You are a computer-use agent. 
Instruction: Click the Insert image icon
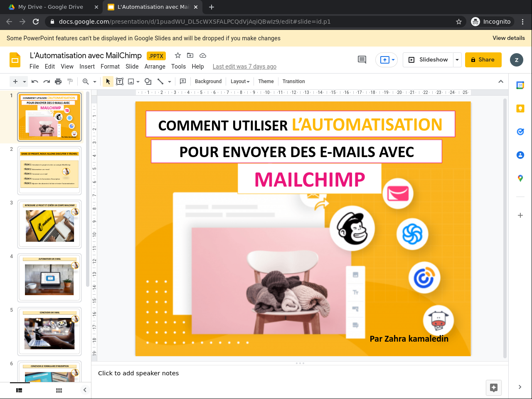[131, 81]
